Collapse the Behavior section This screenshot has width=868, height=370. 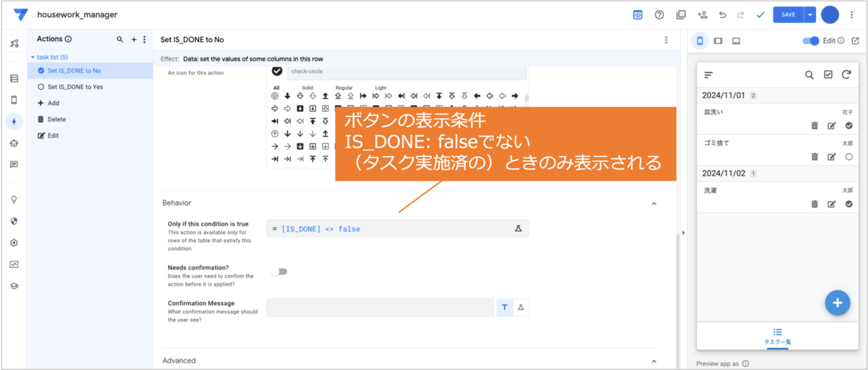click(654, 204)
